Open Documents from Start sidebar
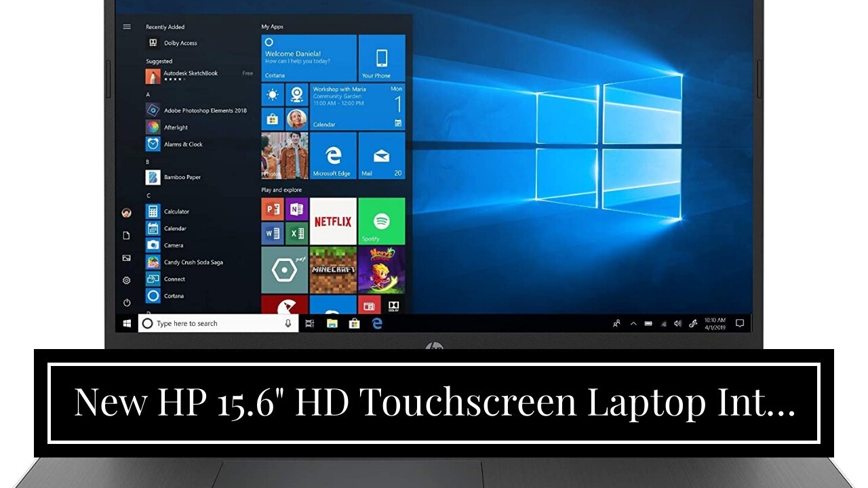The width and height of the screenshot is (868, 488). point(126,235)
